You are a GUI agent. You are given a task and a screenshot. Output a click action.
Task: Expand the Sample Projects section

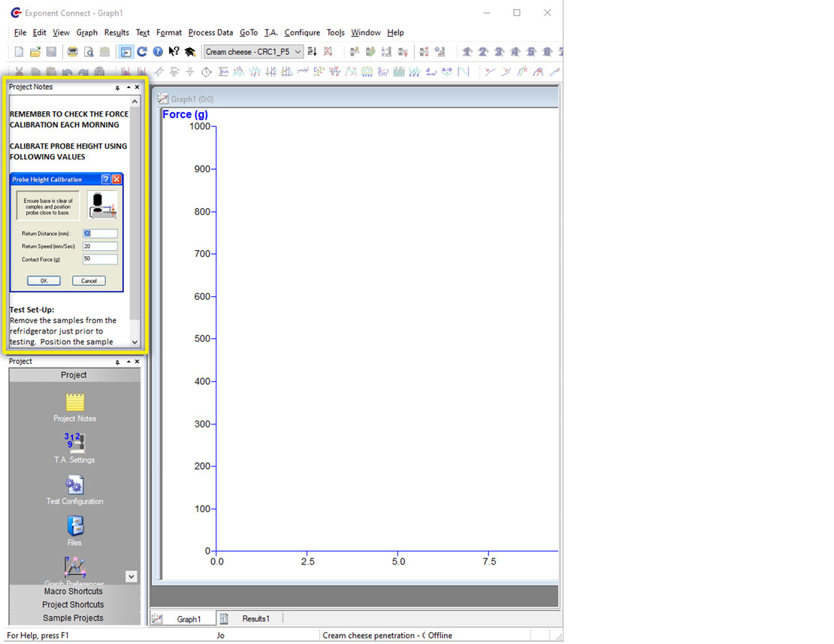tap(73, 618)
